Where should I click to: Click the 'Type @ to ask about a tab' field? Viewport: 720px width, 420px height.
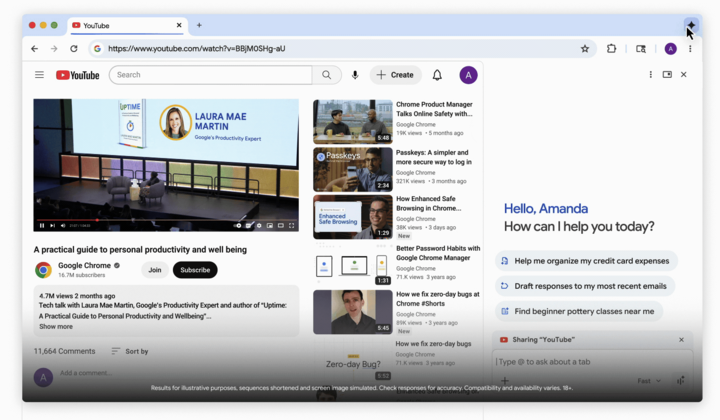click(x=580, y=361)
